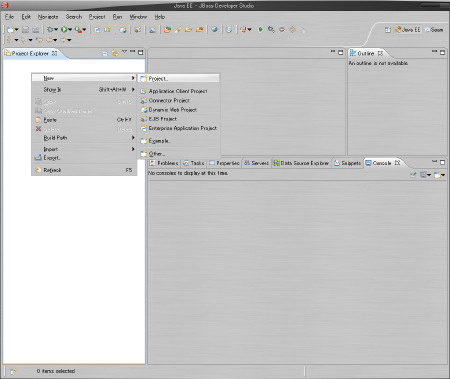Click the Collapse All icon in Project Explorer

pyautogui.click(x=104, y=53)
